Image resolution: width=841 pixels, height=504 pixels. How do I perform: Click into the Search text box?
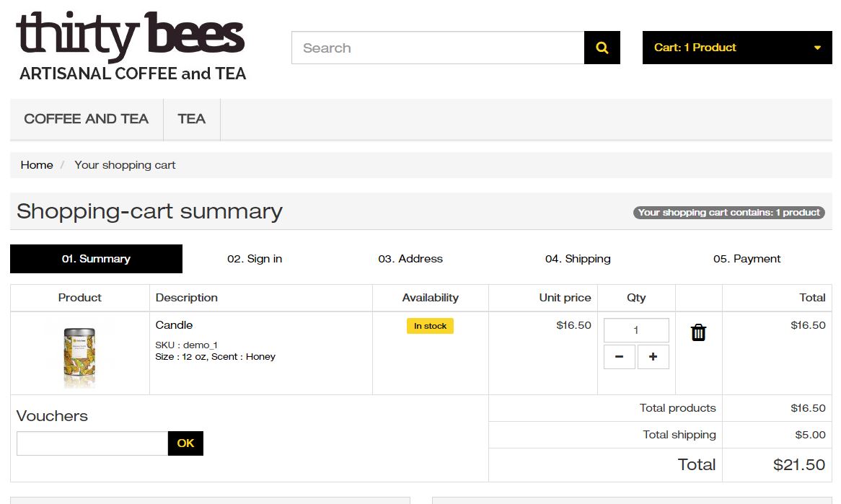click(x=437, y=48)
